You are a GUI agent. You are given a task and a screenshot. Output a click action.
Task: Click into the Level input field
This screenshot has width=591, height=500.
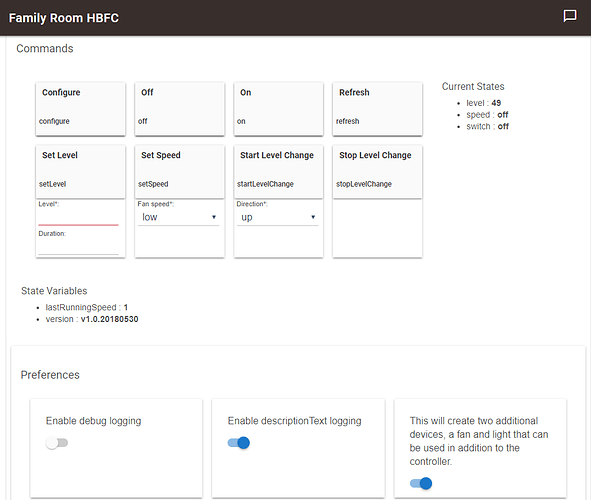tap(78, 218)
